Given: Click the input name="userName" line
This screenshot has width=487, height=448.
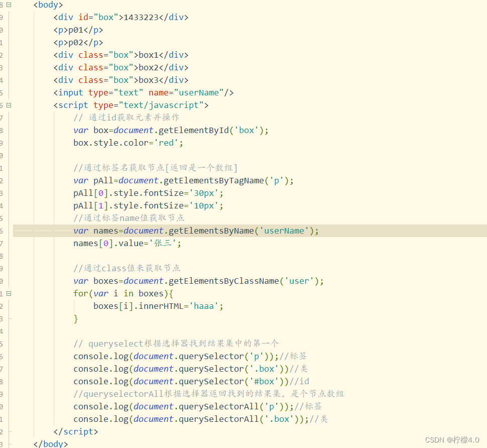Looking at the screenshot, I should [x=144, y=92].
